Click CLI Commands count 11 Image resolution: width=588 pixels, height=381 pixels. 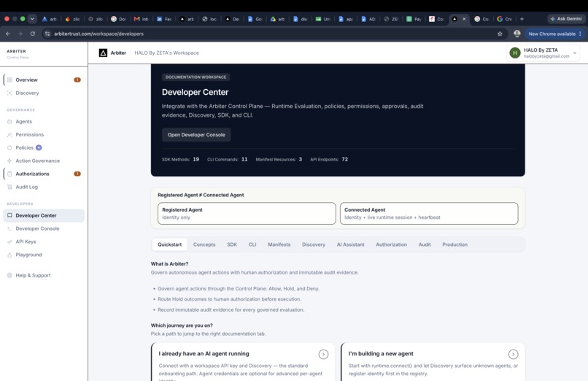(x=244, y=159)
